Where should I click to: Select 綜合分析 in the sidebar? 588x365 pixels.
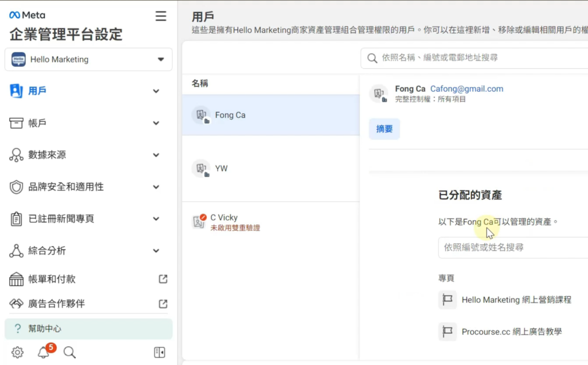click(x=47, y=251)
